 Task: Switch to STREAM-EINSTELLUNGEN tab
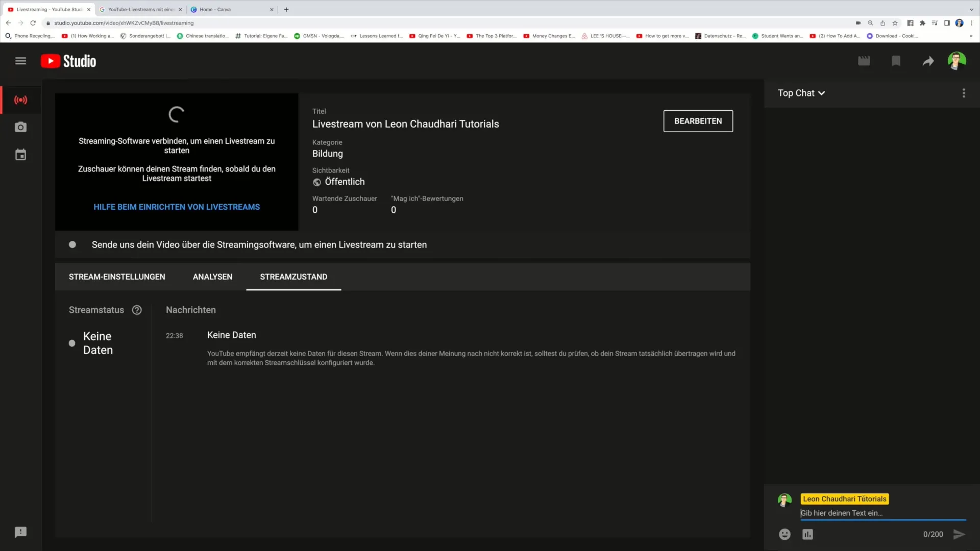pos(116,277)
